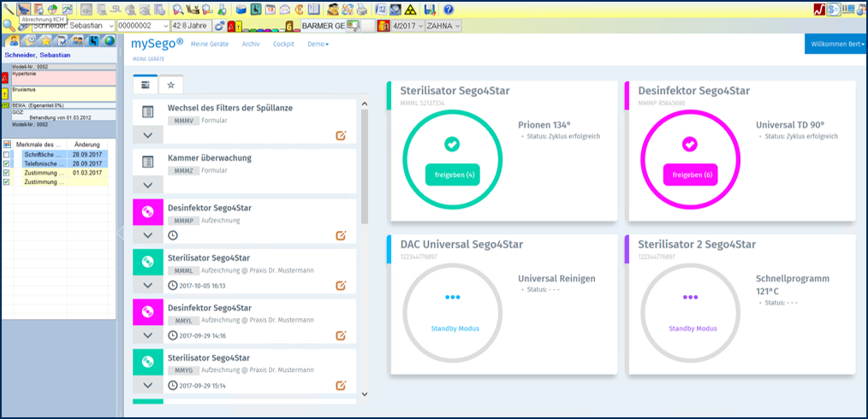
Task: Click the radiation warning toolbar icon
Action: 411,9
